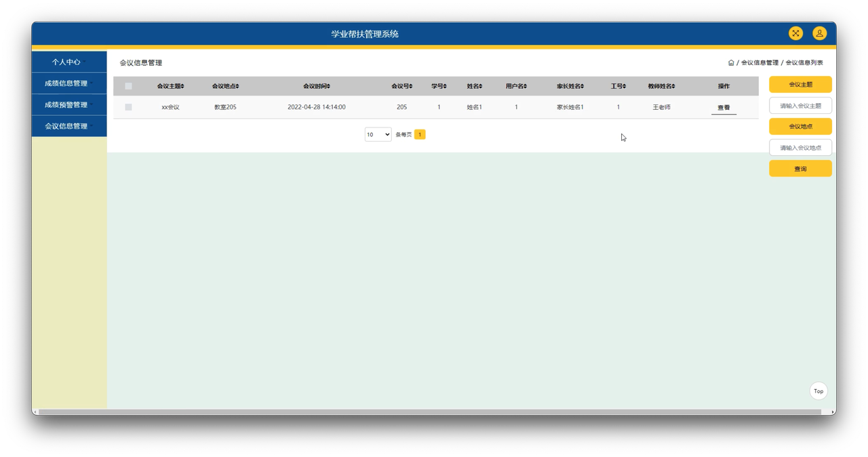Click the xx会议 cell
The image size is (868, 457).
[171, 107]
